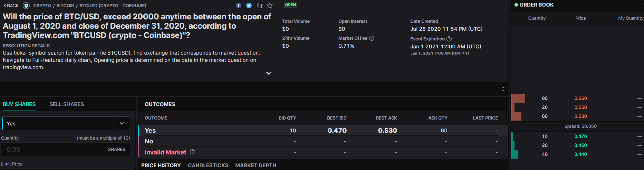Favorite this market with the star

coord(270,6)
